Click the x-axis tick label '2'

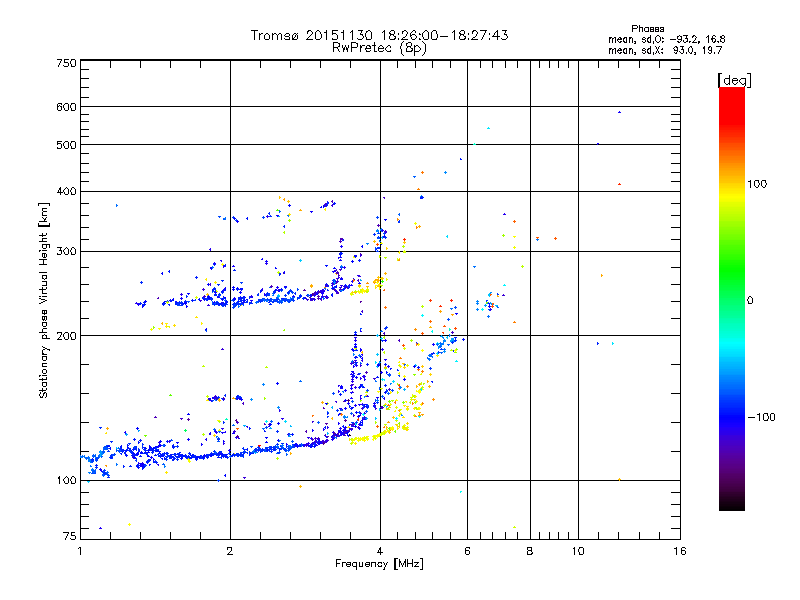coord(230,551)
